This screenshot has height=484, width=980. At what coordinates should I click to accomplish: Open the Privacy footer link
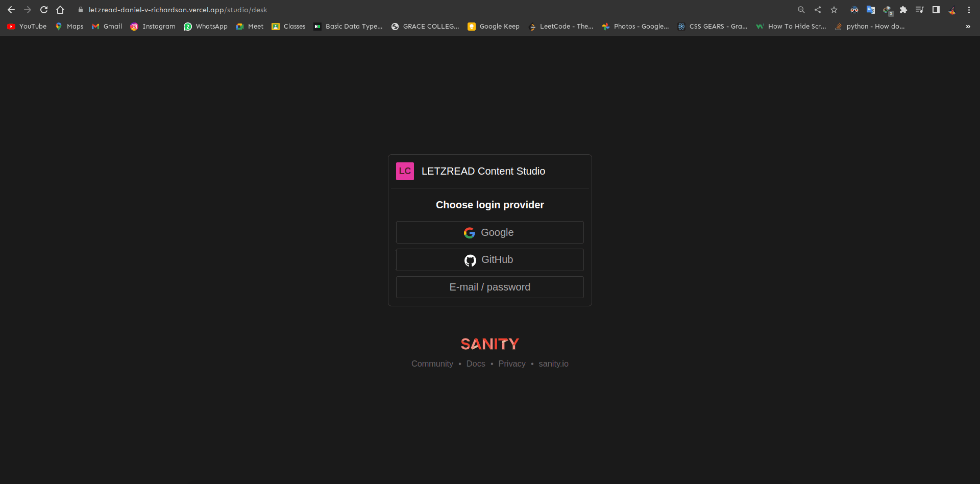pos(512,364)
